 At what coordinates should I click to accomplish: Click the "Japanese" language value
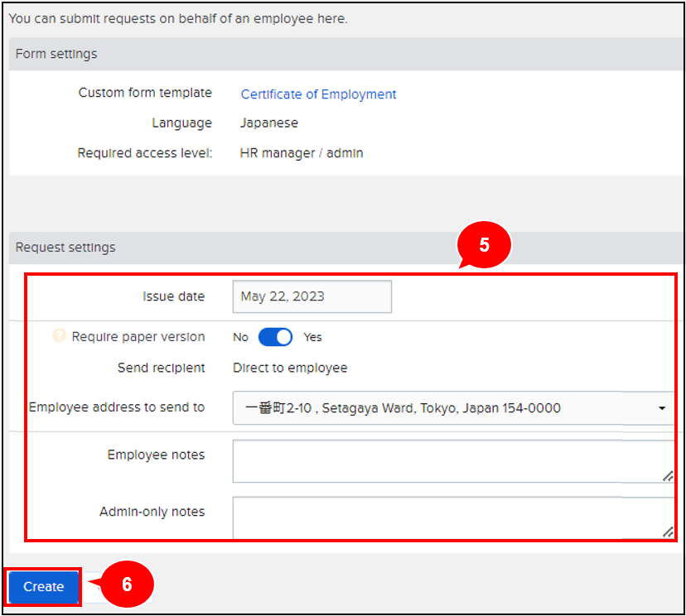[268, 123]
